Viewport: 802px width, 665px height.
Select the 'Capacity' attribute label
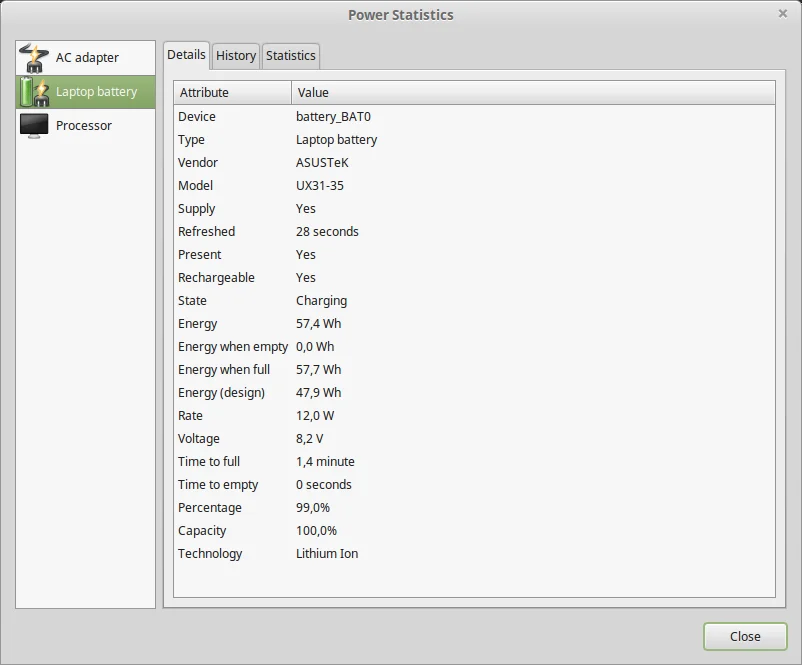tap(202, 531)
